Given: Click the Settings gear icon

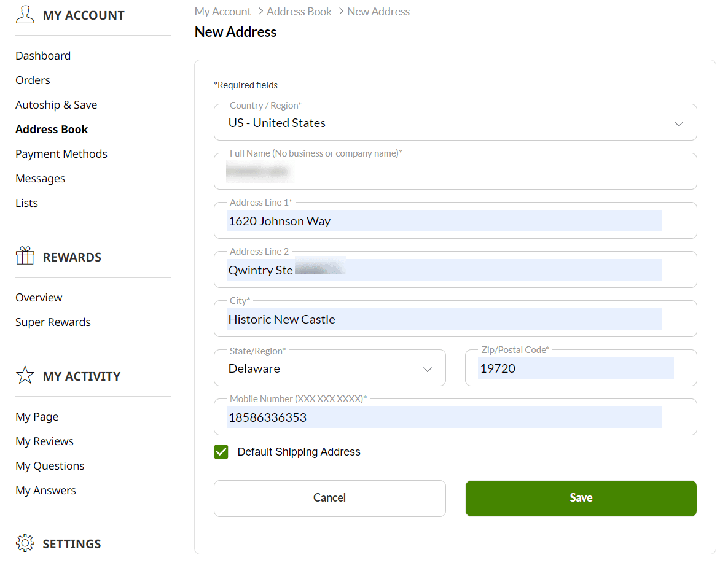Looking at the screenshot, I should coord(25,543).
